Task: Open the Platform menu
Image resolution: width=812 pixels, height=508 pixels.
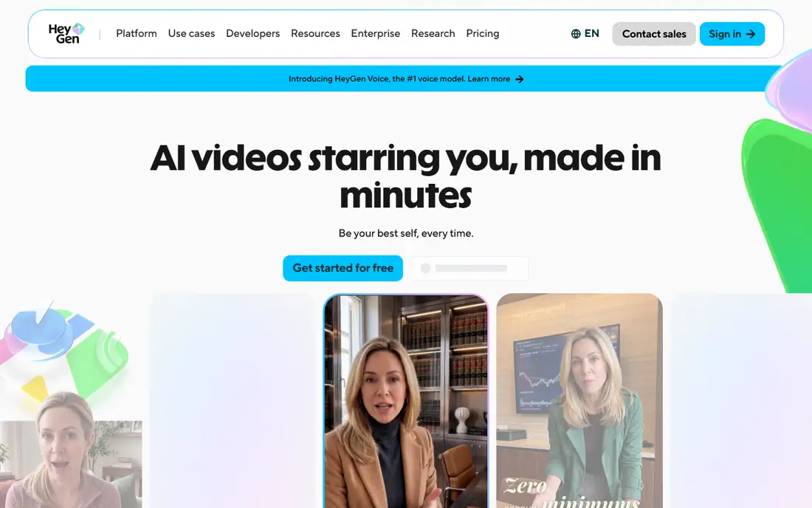Action: (137, 34)
